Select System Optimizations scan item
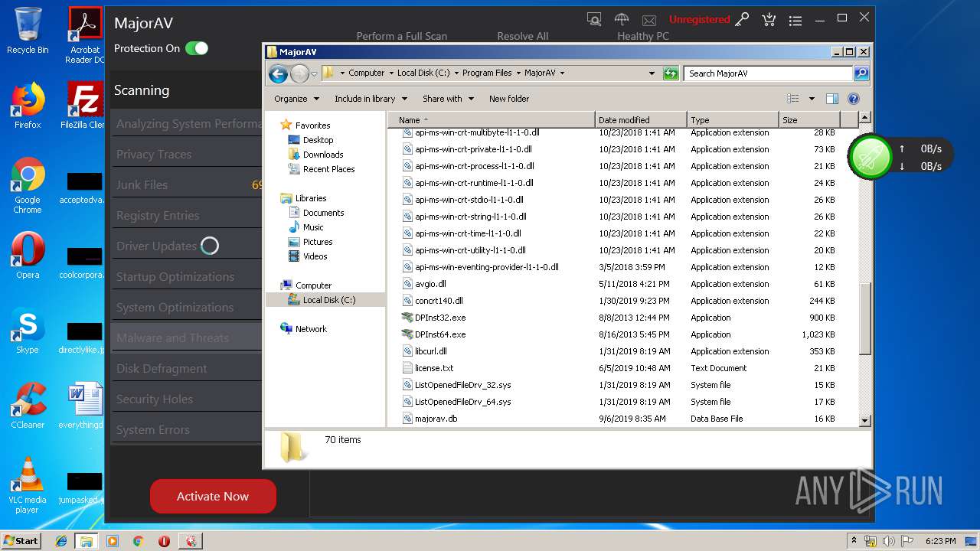 187,308
